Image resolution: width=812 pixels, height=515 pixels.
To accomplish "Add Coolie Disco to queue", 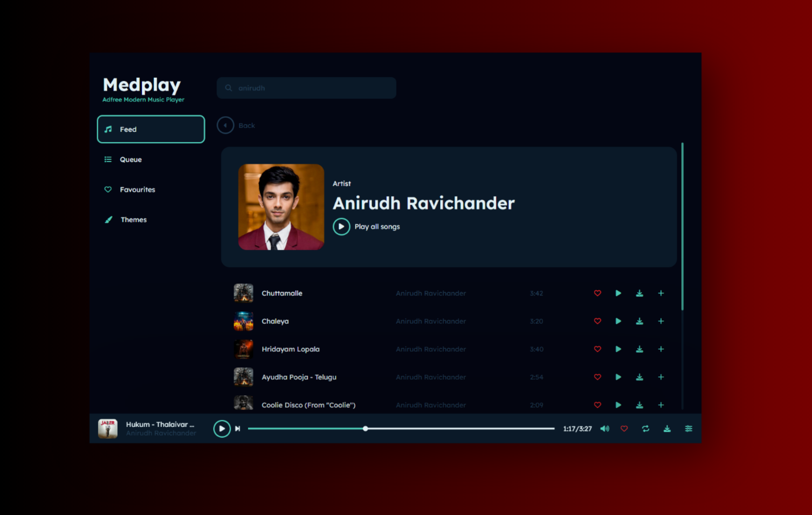I will tap(661, 405).
